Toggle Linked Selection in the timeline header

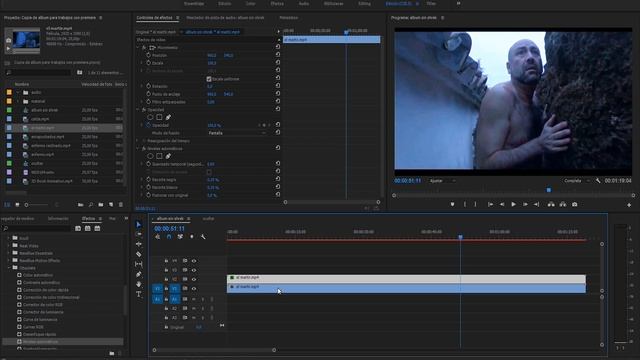coord(180,237)
